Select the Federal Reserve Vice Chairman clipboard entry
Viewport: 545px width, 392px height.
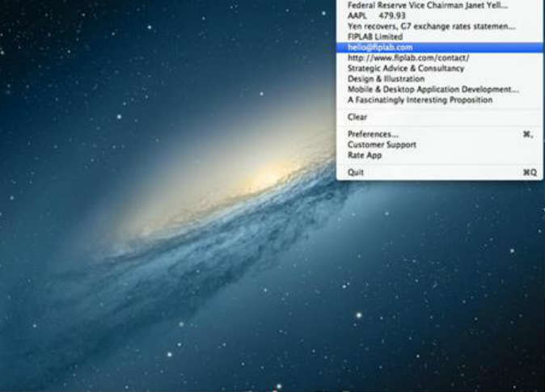click(x=427, y=5)
